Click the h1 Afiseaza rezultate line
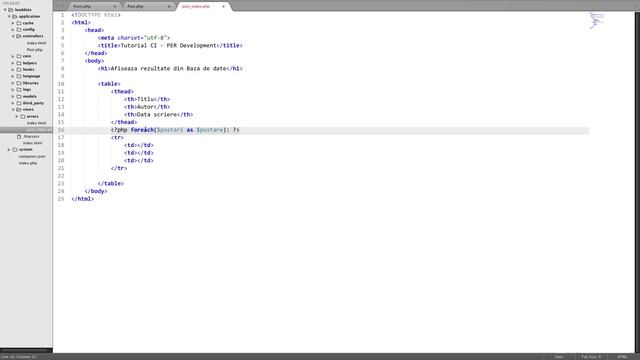This screenshot has height=360, width=640. (170, 69)
